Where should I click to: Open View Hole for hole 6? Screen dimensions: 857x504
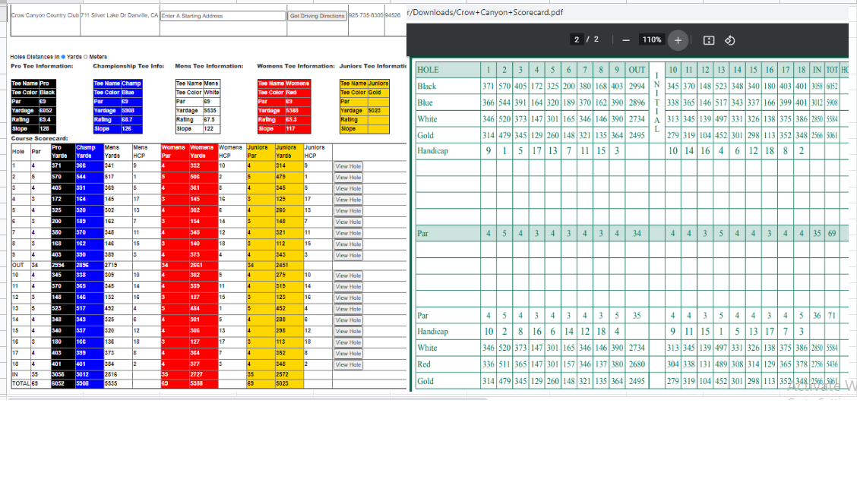point(348,222)
